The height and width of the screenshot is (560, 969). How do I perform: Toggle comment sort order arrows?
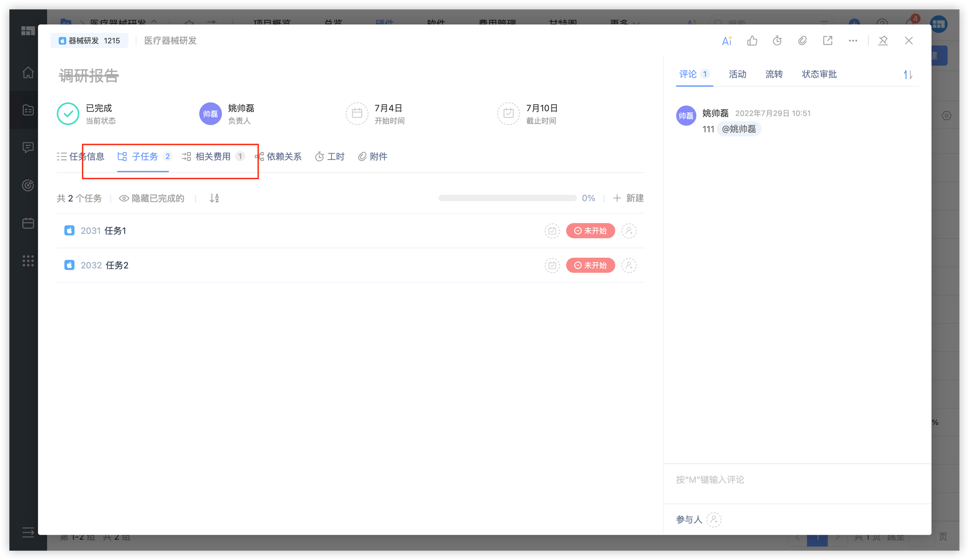point(907,75)
